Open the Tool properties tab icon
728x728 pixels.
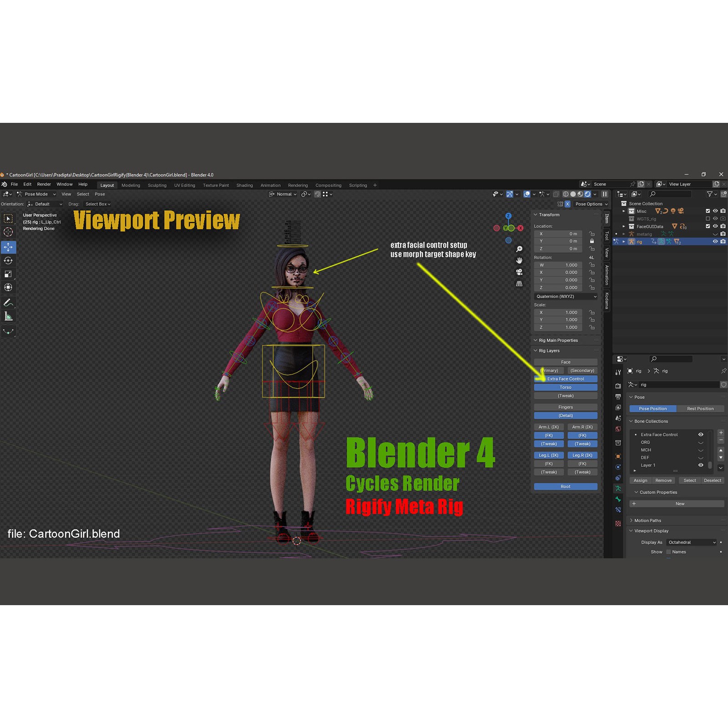point(618,372)
